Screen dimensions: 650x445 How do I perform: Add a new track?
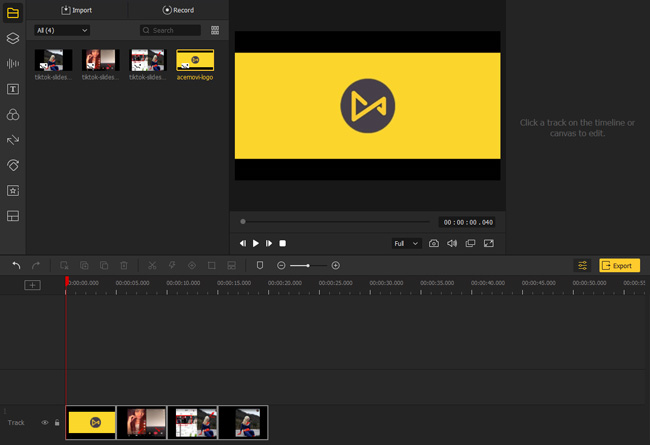(32, 285)
